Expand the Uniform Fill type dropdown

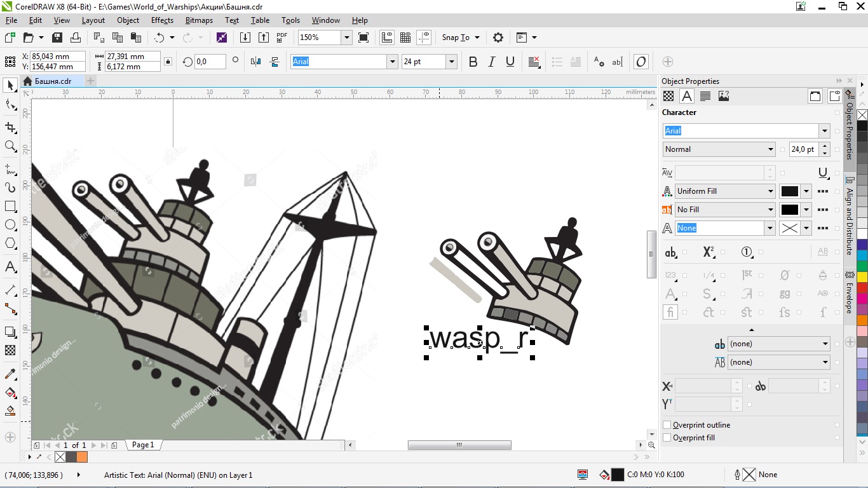pos(770,191)
